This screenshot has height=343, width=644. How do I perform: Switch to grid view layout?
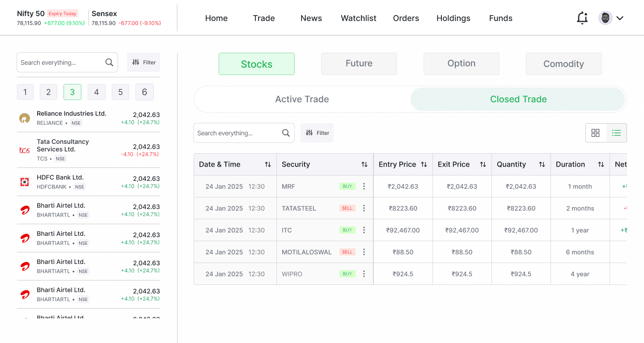pos(596,133)
